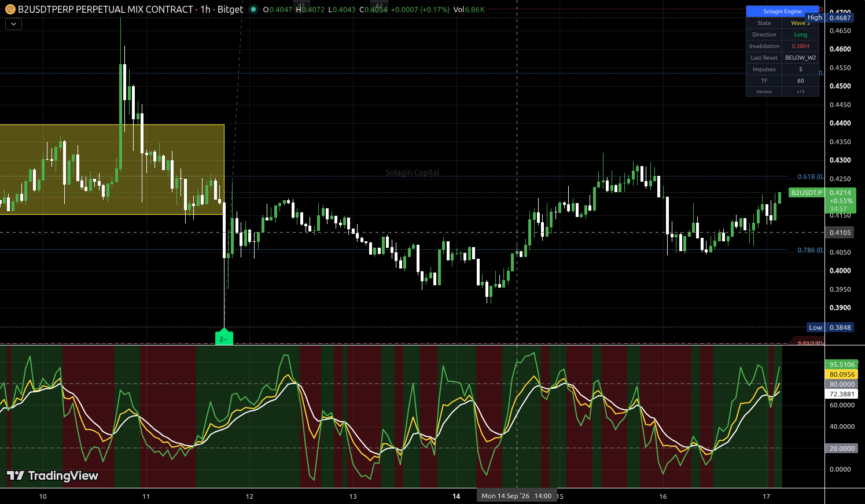Image resolution: width=865 pixels, height=504 pixels.
Task: Click the v15 version value
Action: (800, 91)
